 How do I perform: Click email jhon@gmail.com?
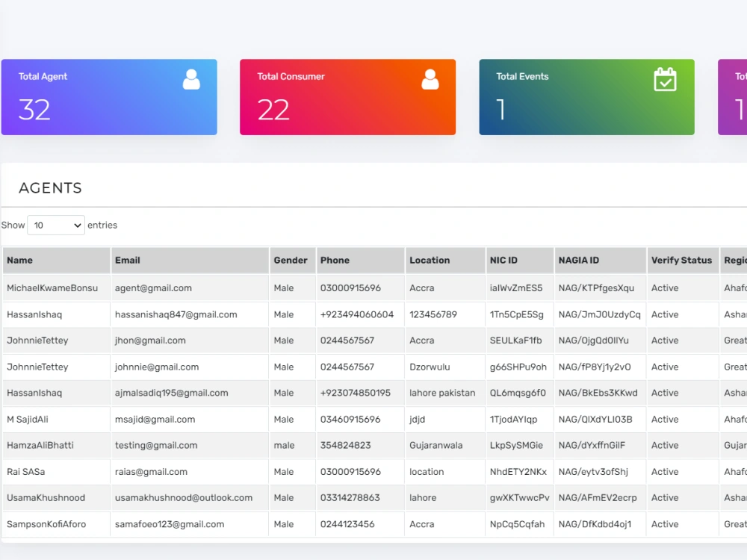pos(150,340)
